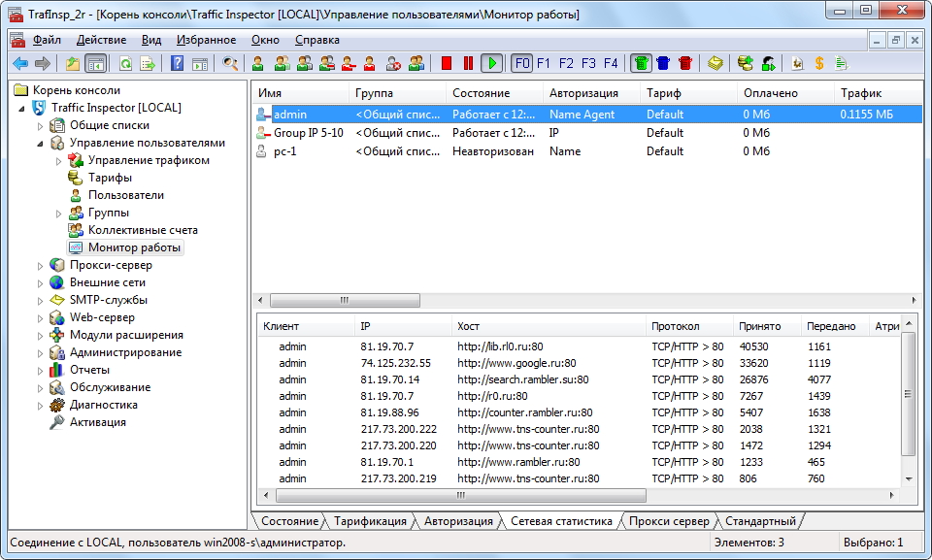This screenshot has width=932, height=560.
Task: Click the red pause bars button
Action: click(x=468, y=63)
